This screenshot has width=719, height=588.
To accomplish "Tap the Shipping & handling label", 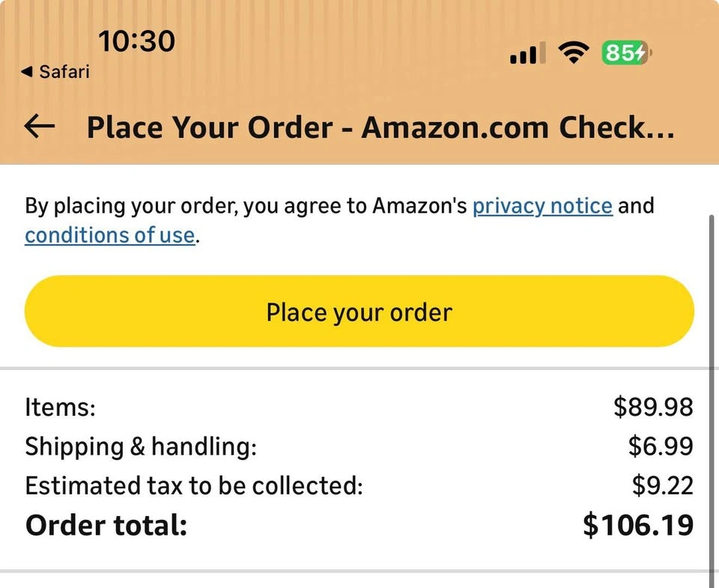I will pyautogui.click(x=141, y=446).
